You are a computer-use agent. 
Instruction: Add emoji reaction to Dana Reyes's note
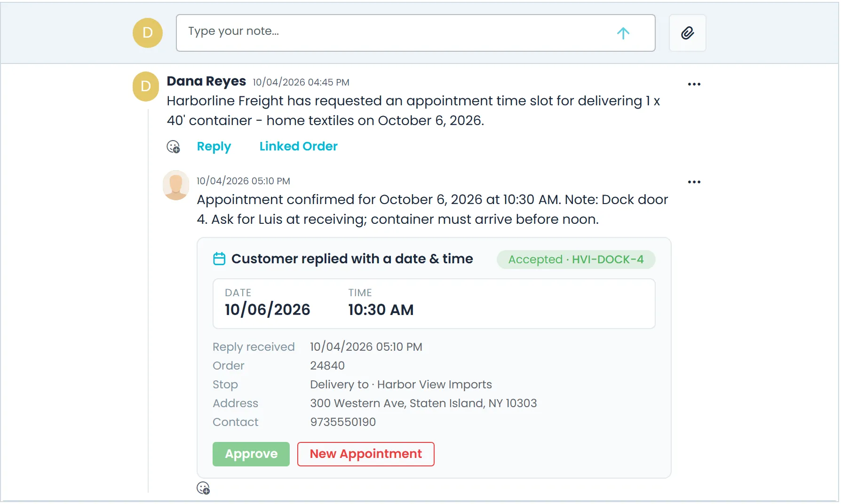(174, 147)
